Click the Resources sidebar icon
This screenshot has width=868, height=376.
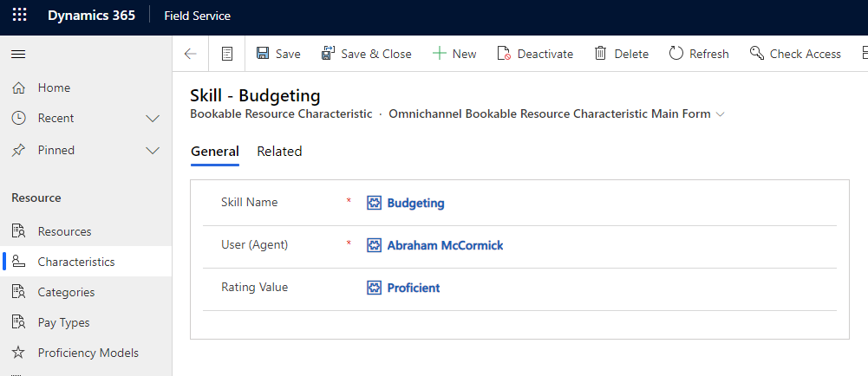(x=19, y=231)
